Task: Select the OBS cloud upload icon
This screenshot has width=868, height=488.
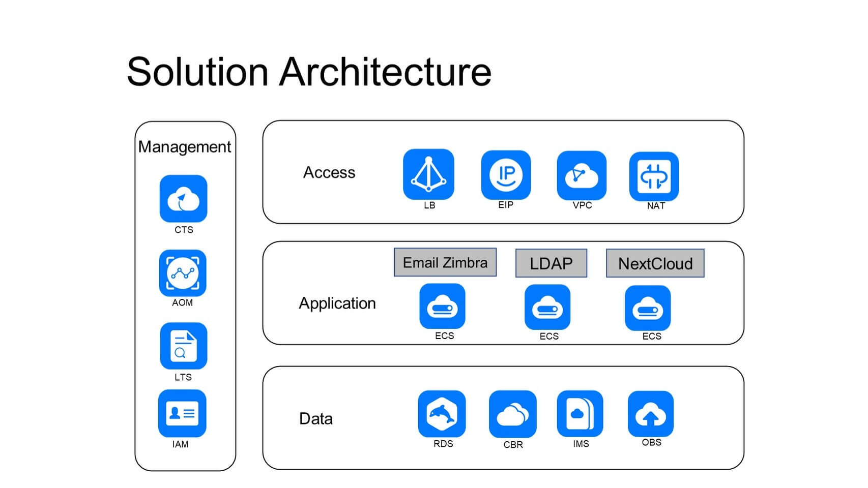Action: pyautogui.click(x=651, y=414)
